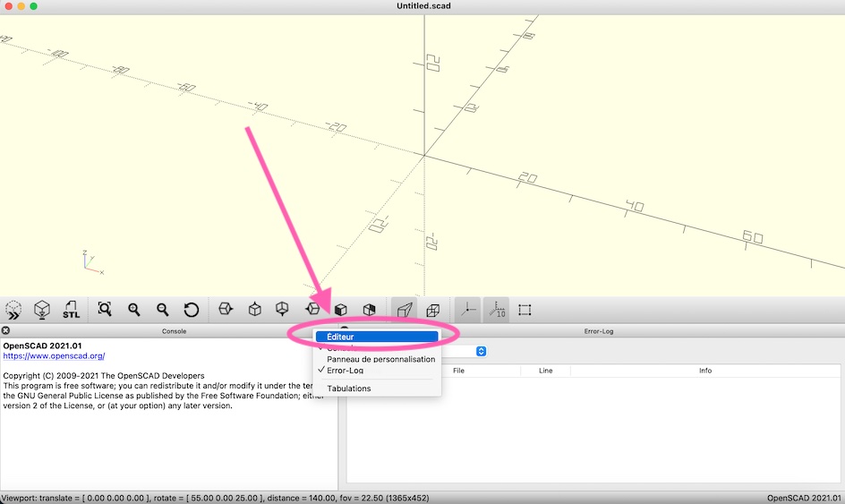Image resolution: width=845 pixels, height=504 pixels.
Task: Open the Error-Log filter dropdown
Action: pos(482,352)
